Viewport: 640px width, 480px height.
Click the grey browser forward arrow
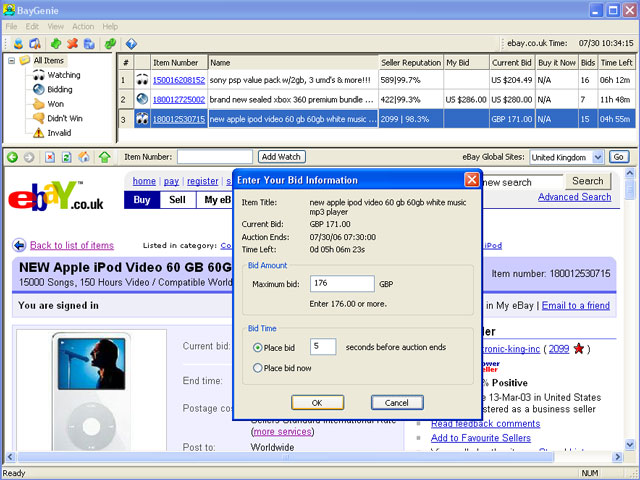pos(29,157)
